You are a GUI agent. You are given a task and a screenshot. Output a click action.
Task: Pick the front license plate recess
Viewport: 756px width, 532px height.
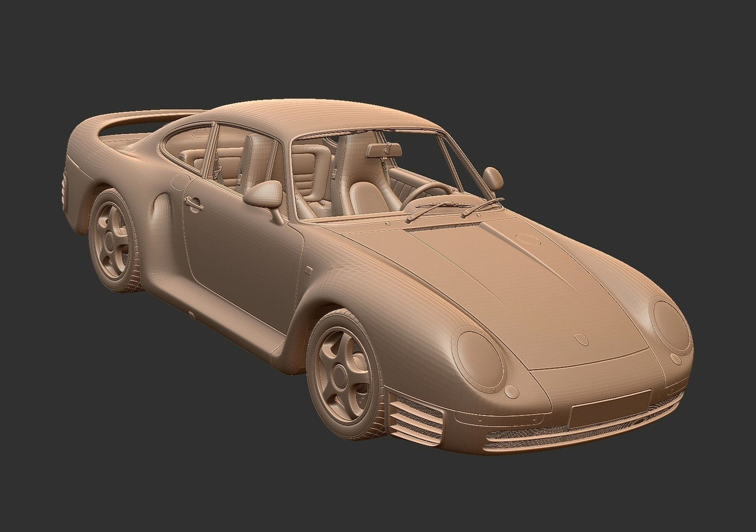pyautogui.click(x=610, y=408)
